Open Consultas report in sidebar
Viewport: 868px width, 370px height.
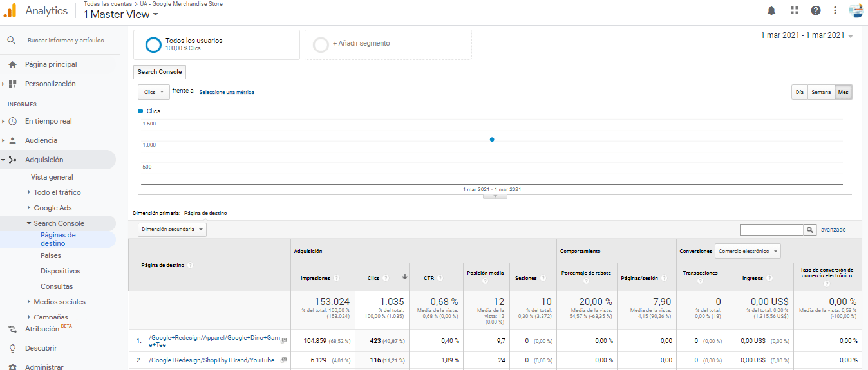coord(57,286)
